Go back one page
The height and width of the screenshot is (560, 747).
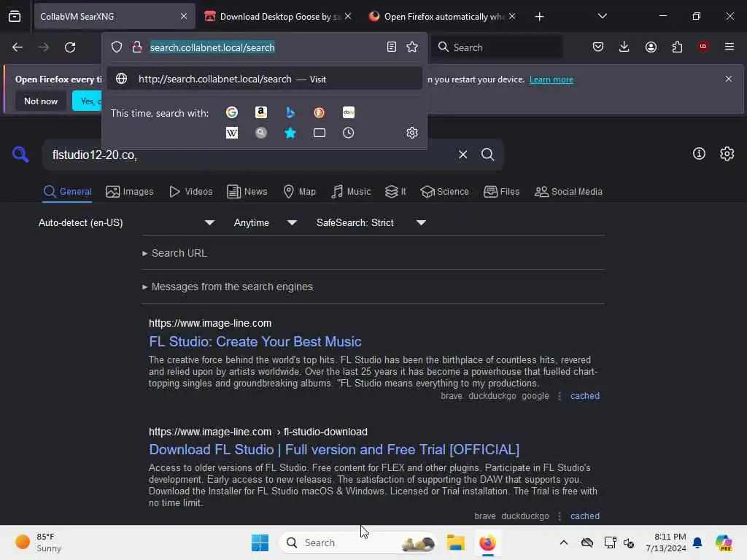[x=18, y=47]
